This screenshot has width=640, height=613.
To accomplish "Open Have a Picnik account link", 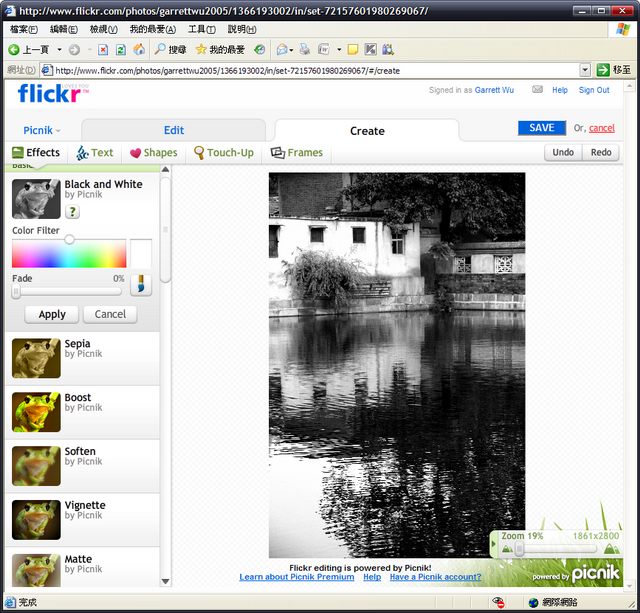I will (436, 577).
